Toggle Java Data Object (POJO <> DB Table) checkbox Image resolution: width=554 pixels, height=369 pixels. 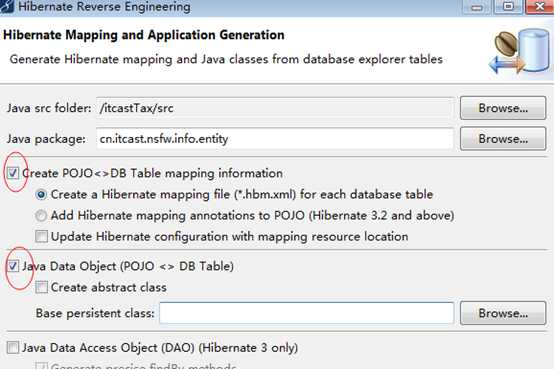(13, 266)
